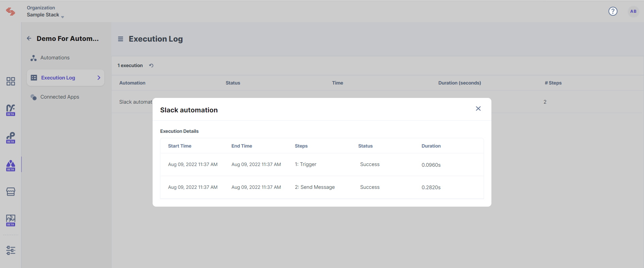This screenshot has width=644, height=268.
Task: Select the 2: Send Message step row
Action: [x=322, y=187]
